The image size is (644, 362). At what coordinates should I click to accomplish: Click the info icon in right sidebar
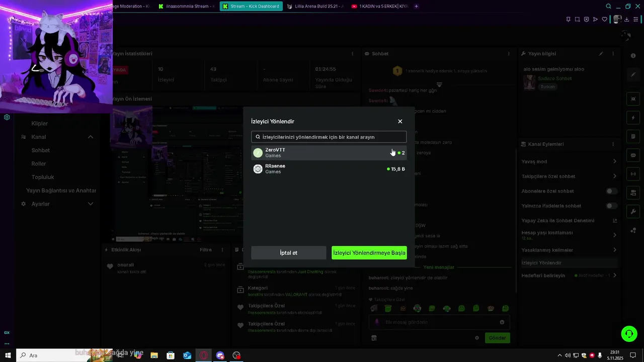click(633, 56)
